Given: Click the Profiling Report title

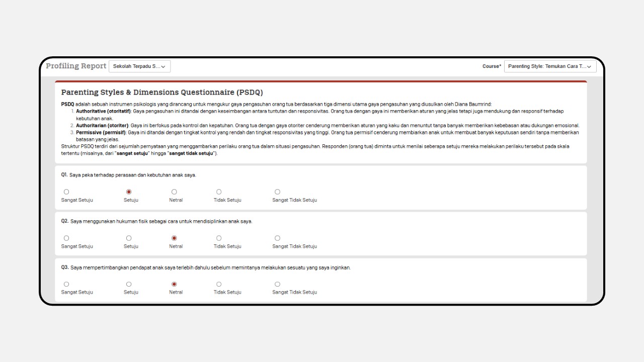Looking at the screenshot, I should pyautogui.click(x=76, y=66).
